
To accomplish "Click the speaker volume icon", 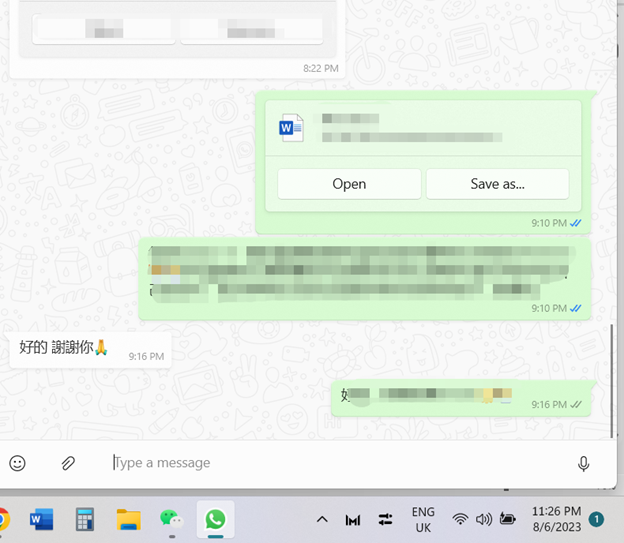I will point(484,519).
